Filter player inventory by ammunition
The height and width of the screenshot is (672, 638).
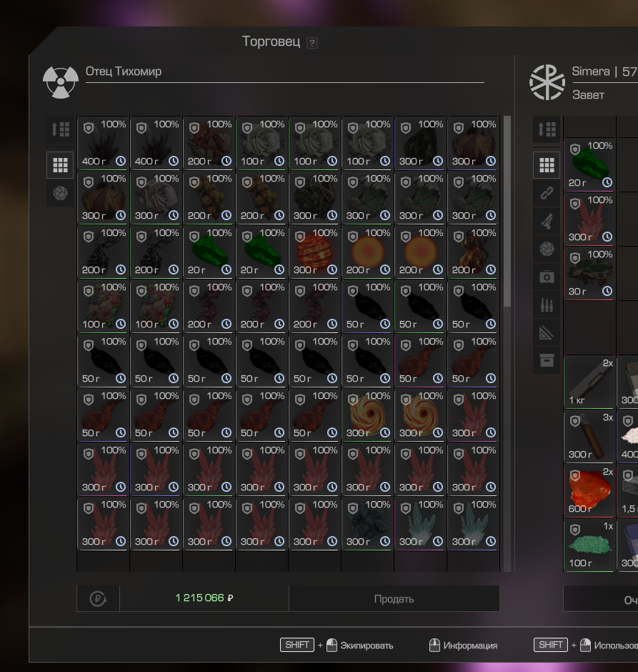click(547, 305)
